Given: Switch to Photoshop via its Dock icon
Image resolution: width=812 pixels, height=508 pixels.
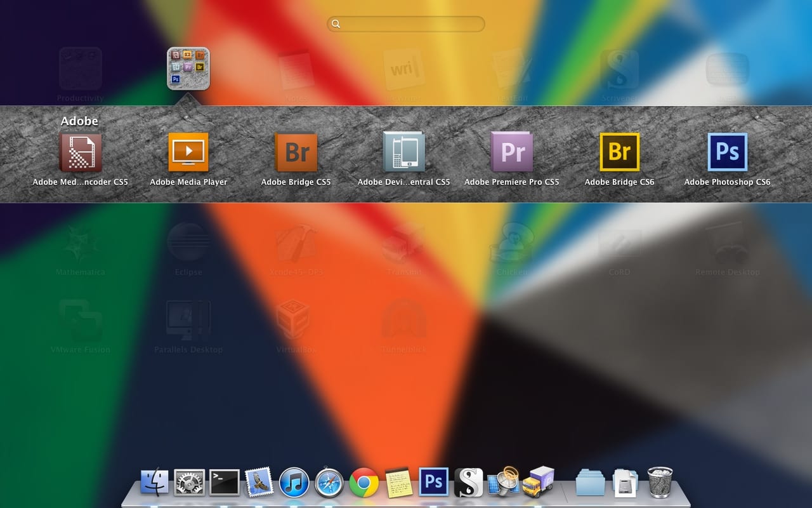Looking at the screenshot, I should point(434,483).
